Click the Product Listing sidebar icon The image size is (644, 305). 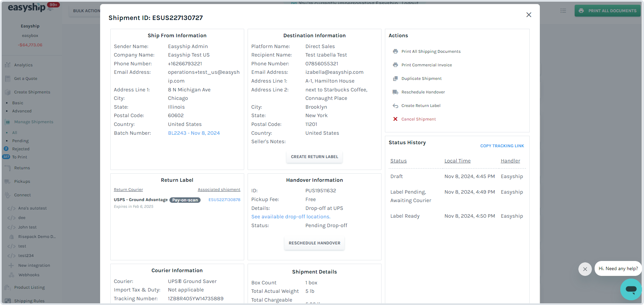8,287
